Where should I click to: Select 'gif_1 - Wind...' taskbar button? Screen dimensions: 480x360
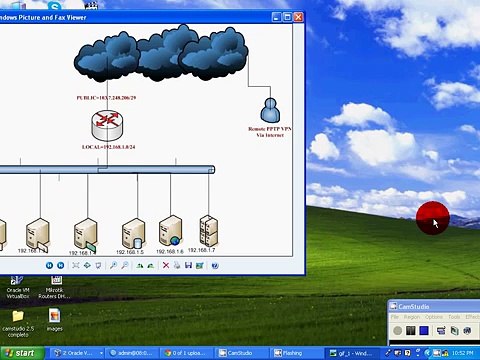coord(353,353)
